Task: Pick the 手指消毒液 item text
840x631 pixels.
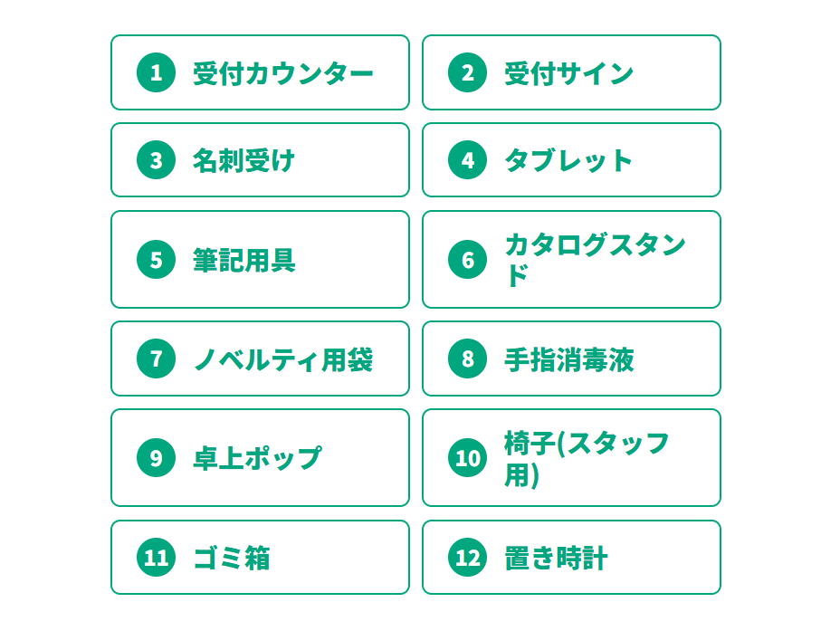Action: point(568,359)
